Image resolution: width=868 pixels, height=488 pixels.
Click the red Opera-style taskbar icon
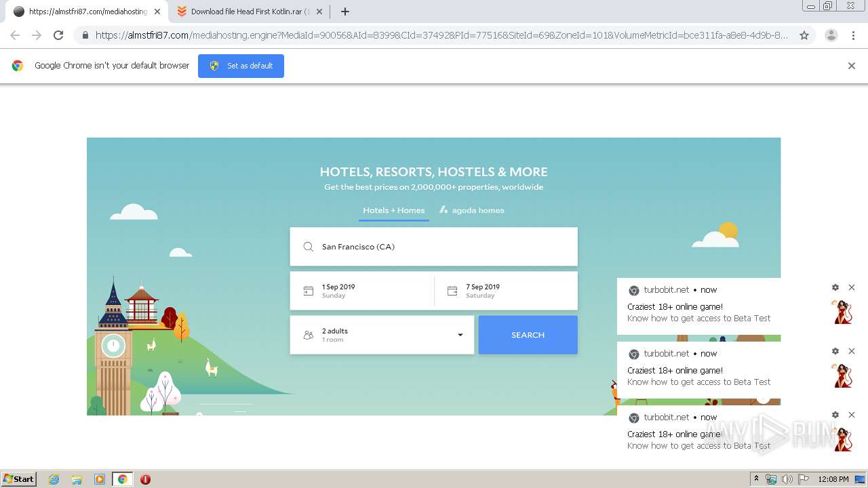(x=145, y=479)
